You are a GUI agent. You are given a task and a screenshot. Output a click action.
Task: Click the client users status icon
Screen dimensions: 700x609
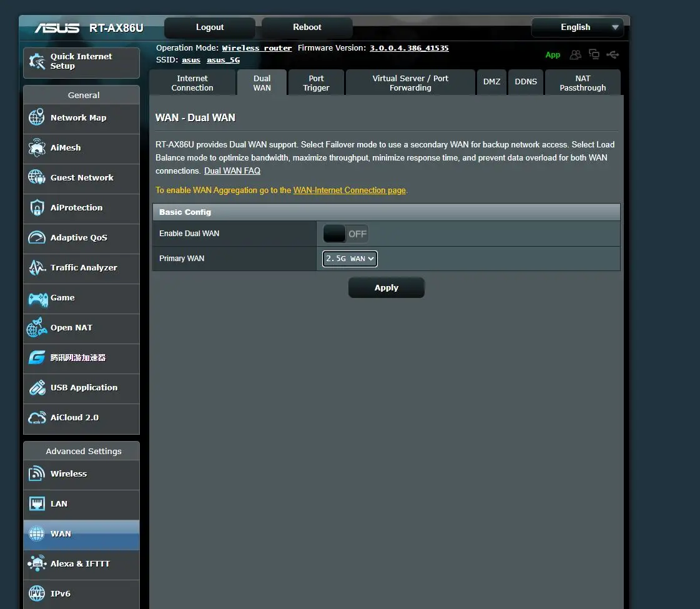576,54
